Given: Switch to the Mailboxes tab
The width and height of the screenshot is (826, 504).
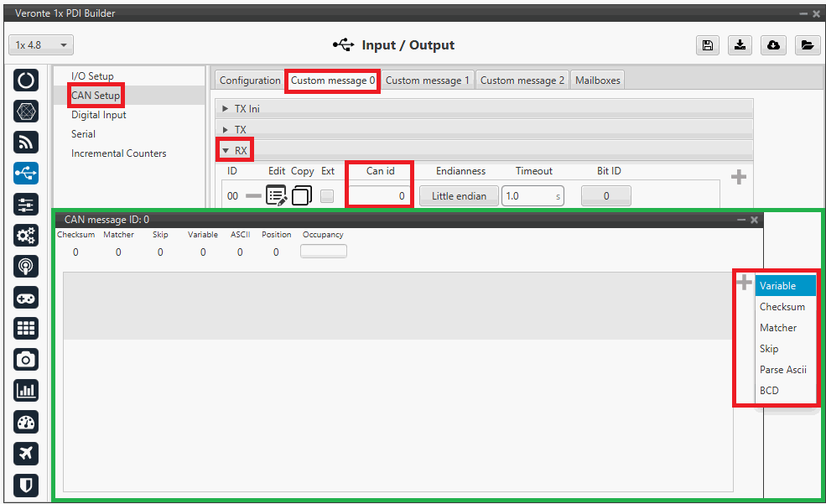Looking at the screenshot, I should 597,81.
